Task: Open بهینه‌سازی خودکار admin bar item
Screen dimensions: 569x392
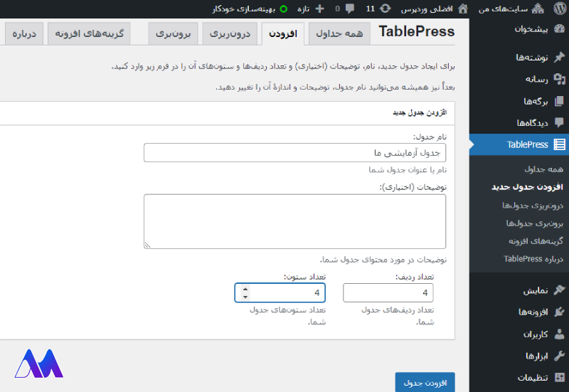Action: 244,9
